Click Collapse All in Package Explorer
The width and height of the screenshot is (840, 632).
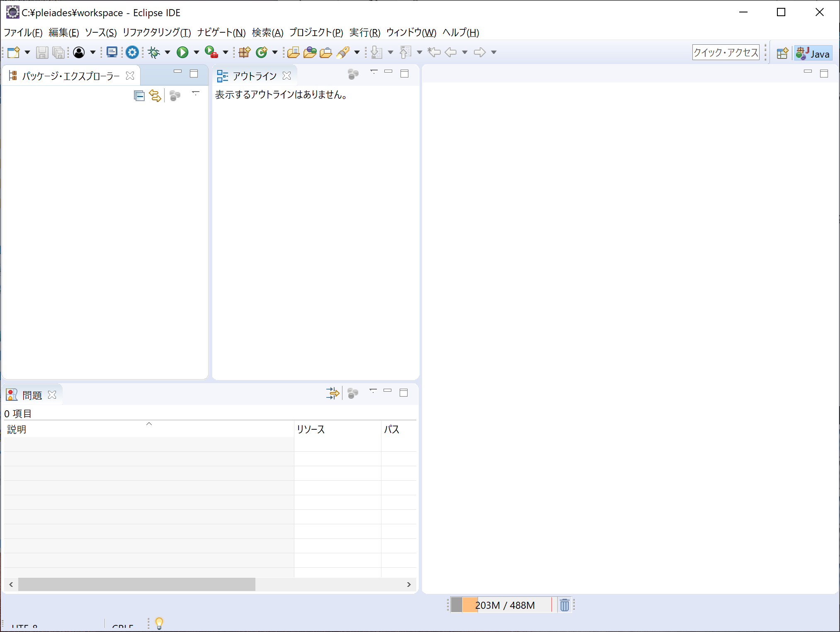(139, 96)
